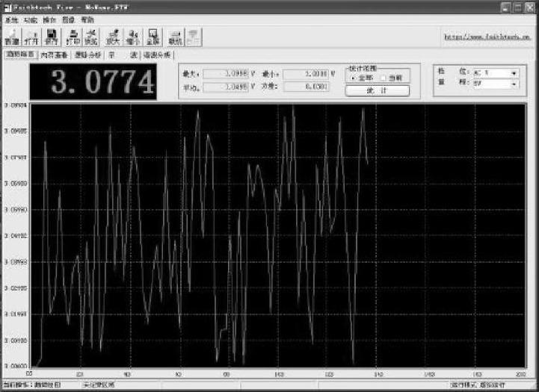The height and width of the screenshot is (392, 539).
Task: Click the Zoom Out (缩小) toolbar icon
Action: point(134,37)
